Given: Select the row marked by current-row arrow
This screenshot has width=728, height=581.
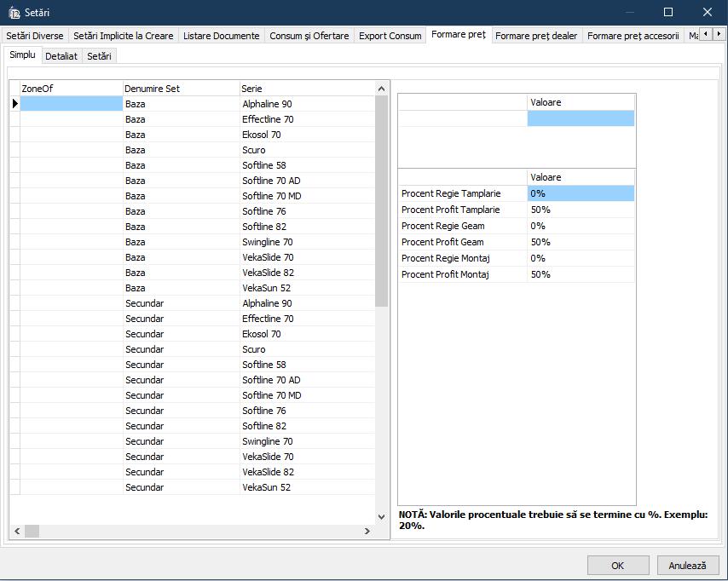Looking at the screenshot, I should pyautogui.click(x=14, y=104).
